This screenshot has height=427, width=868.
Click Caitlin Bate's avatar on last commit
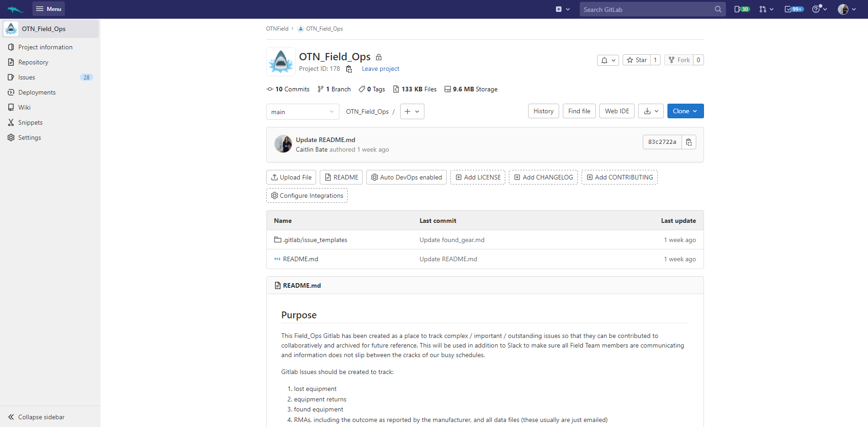pos(283,144)
